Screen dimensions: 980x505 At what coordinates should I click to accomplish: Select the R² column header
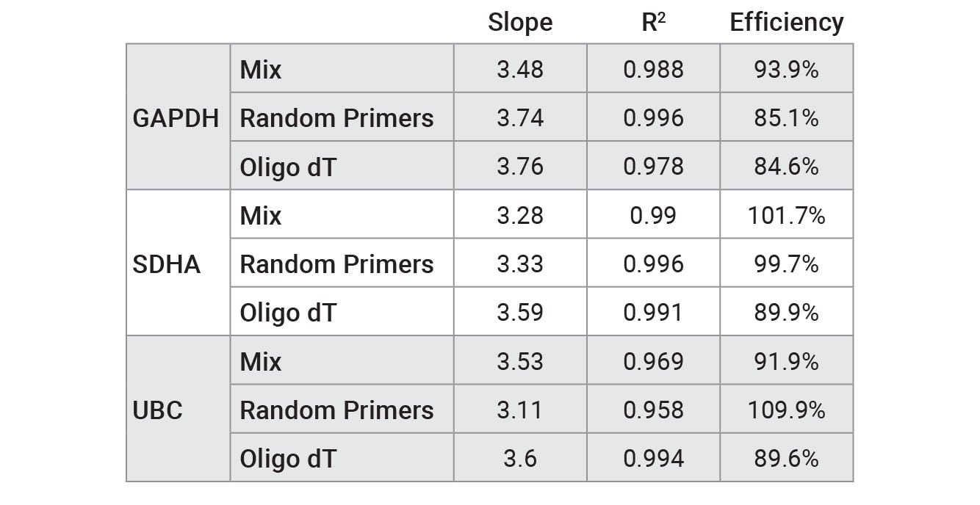tap(652, 23)
